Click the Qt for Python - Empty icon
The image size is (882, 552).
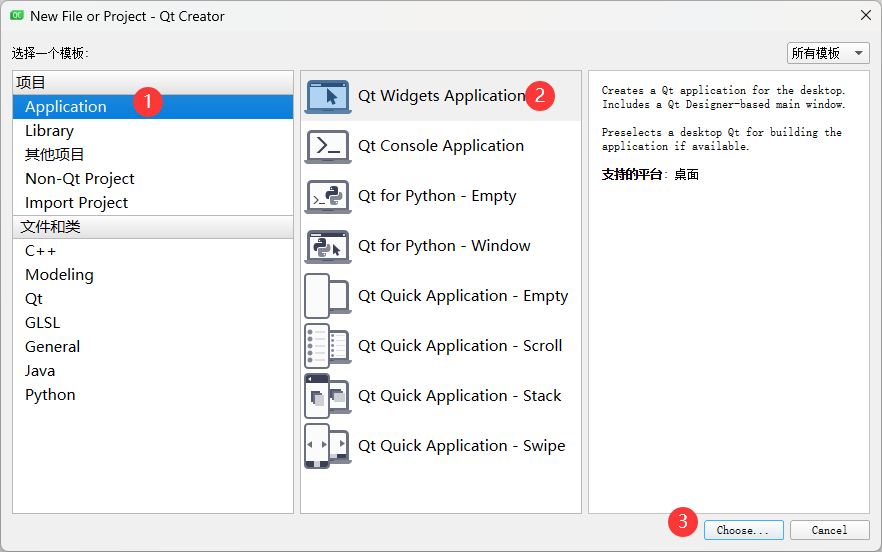pos(328,196)
